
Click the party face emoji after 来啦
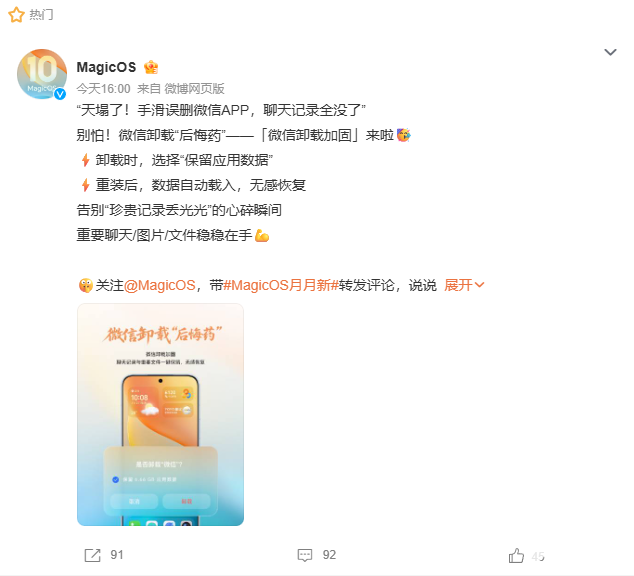click(x=404, y=135)
